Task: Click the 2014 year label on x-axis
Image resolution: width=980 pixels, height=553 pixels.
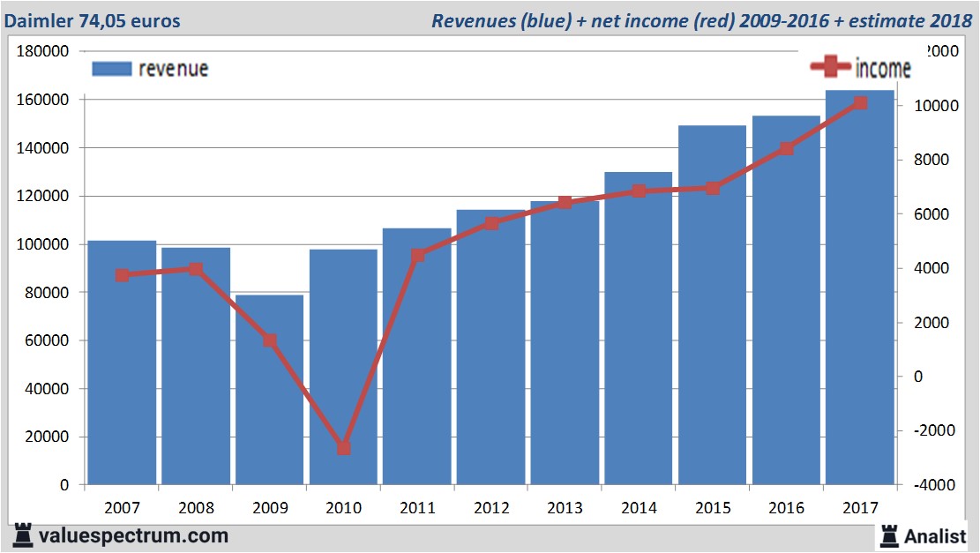Action: tap(638, 507)
